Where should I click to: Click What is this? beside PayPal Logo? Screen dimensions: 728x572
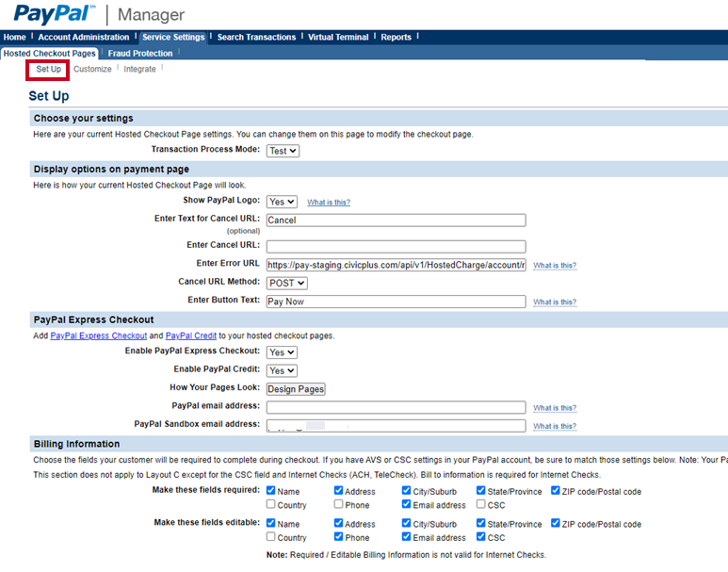(329, 202)
